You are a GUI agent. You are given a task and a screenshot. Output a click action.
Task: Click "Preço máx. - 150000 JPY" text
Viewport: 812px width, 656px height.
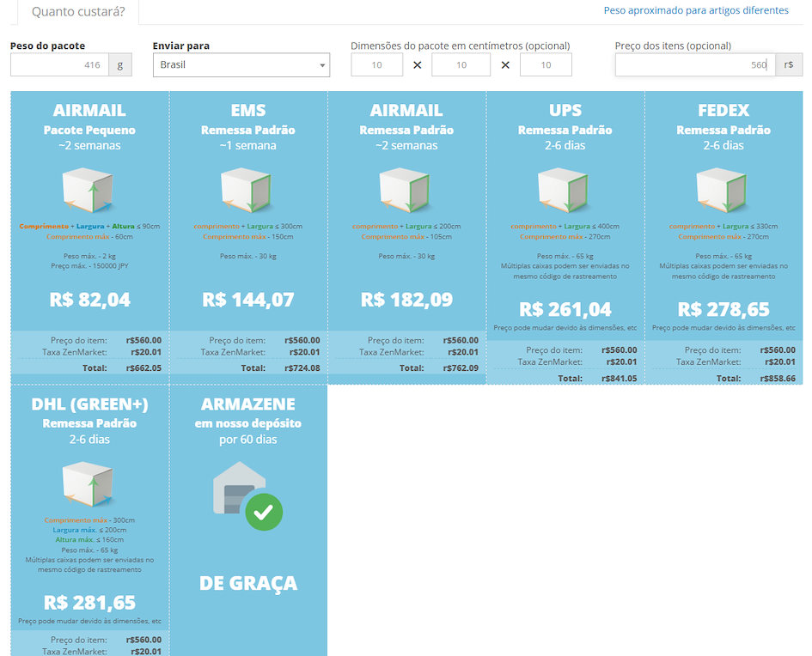(89, 266)
